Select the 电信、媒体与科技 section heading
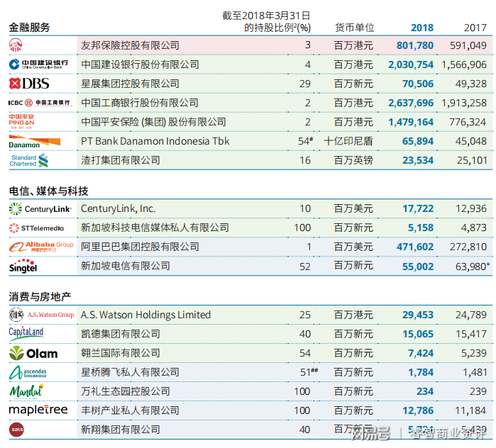The width and height of the screenshot is (496, 448). (x=48, y=191)
